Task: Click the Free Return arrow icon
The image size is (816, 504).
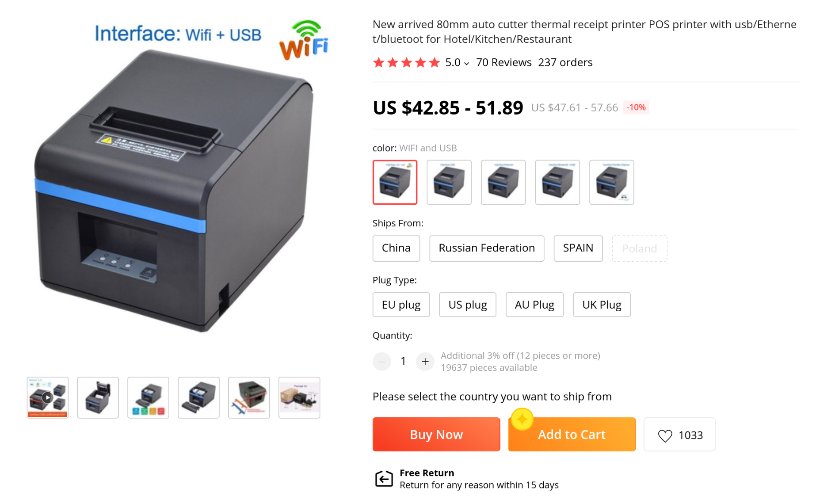Action: point(384,479)
